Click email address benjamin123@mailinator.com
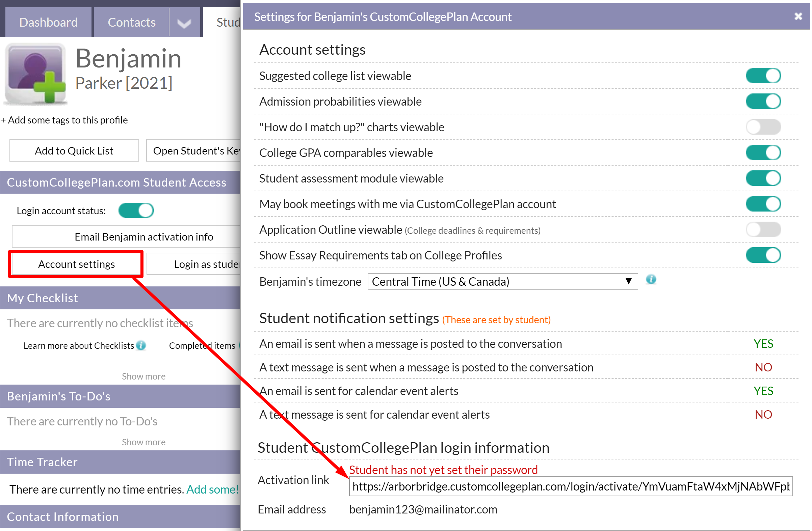Screen dimensions: 812x531 (x=423, y=509)
